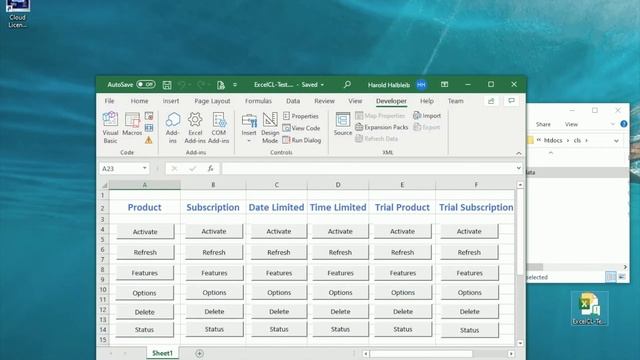The height and width of the screenshot is (360, 640).
Task: Open Macro Security warning icon
Action: point(149,140)
